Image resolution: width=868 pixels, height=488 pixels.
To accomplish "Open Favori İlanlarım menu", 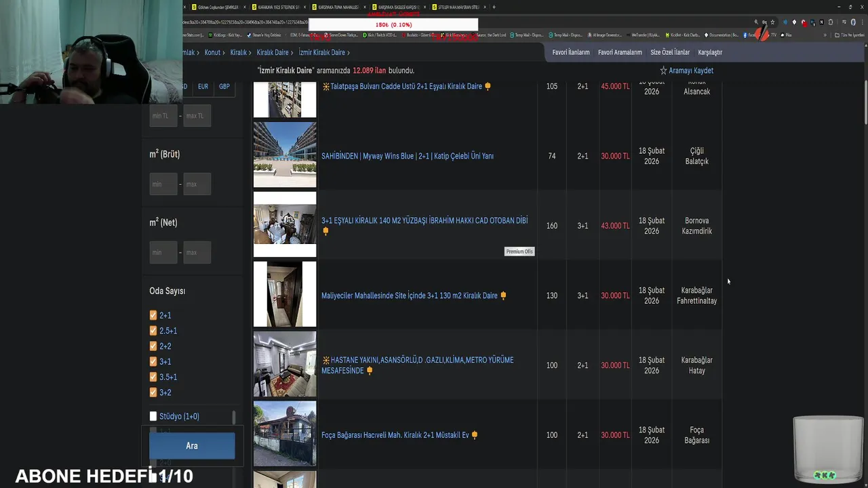I will point(571,52).
